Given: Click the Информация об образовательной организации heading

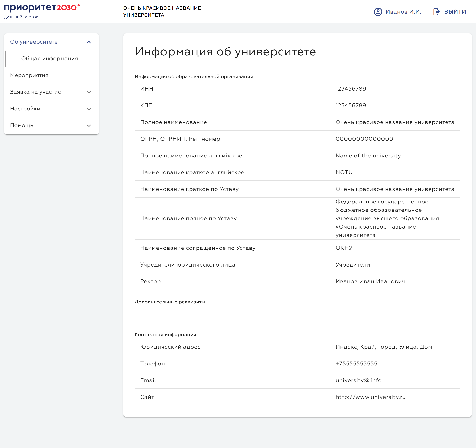Looking at the screenshot, I should coord(194,77).
